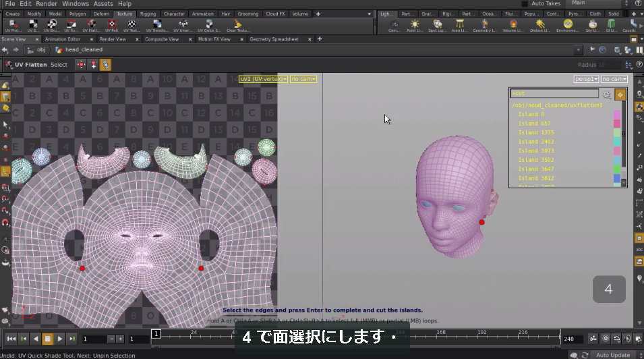This screenshot has width=644, height=359.
Task: Open the Geometry Spreadsheet pane tab
Action: [x=274, y=39]
